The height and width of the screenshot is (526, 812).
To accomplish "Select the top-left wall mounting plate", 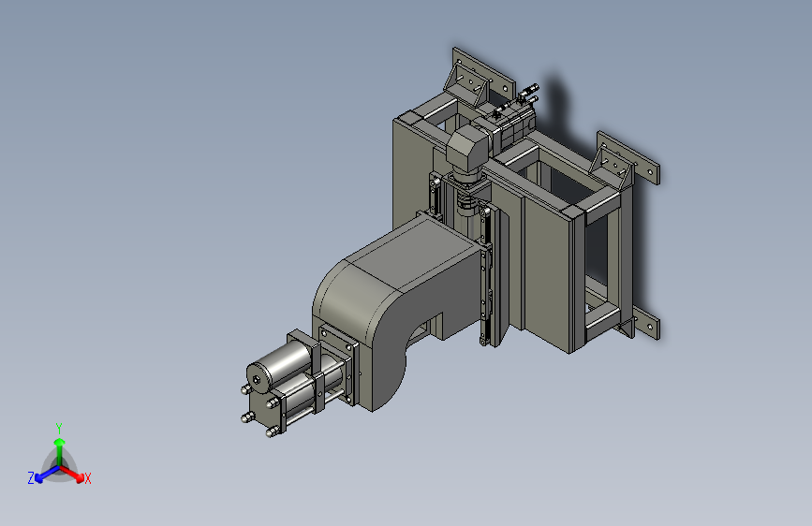I will pyautogui.click(x=482, y=74).
